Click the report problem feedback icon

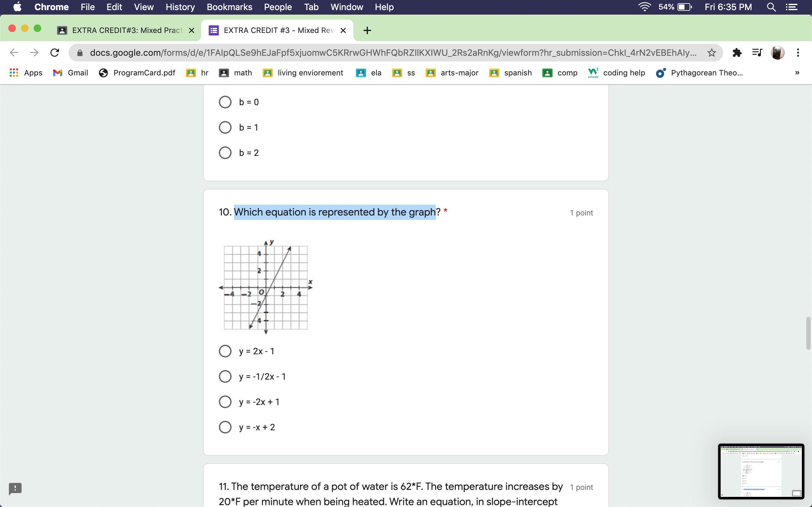[15, 489]
